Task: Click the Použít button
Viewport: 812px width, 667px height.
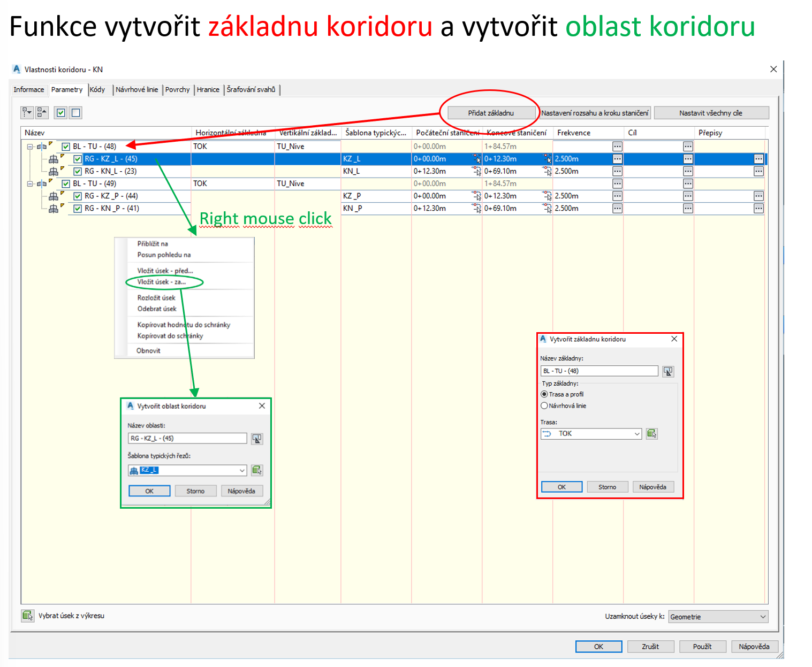Action: pos(702,647)
